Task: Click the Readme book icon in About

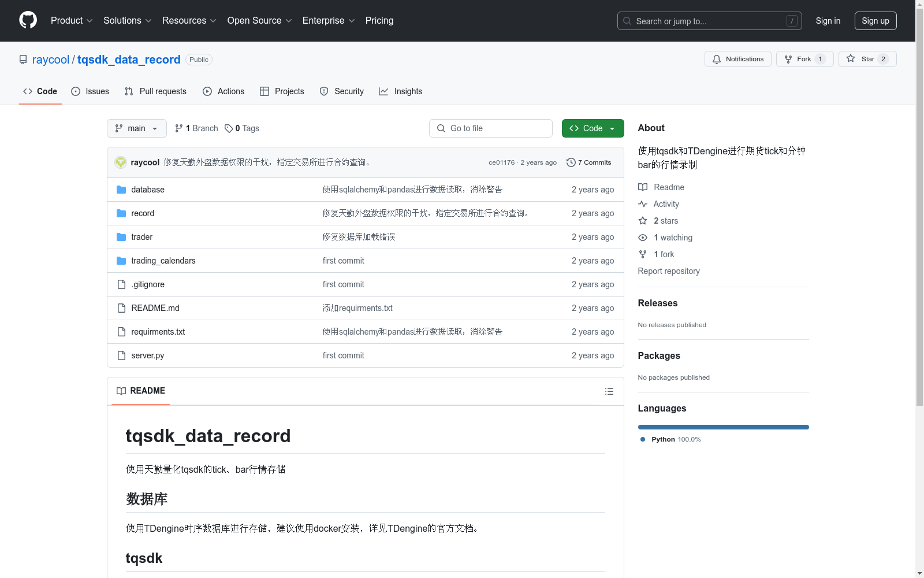Action: click(643, 187)
